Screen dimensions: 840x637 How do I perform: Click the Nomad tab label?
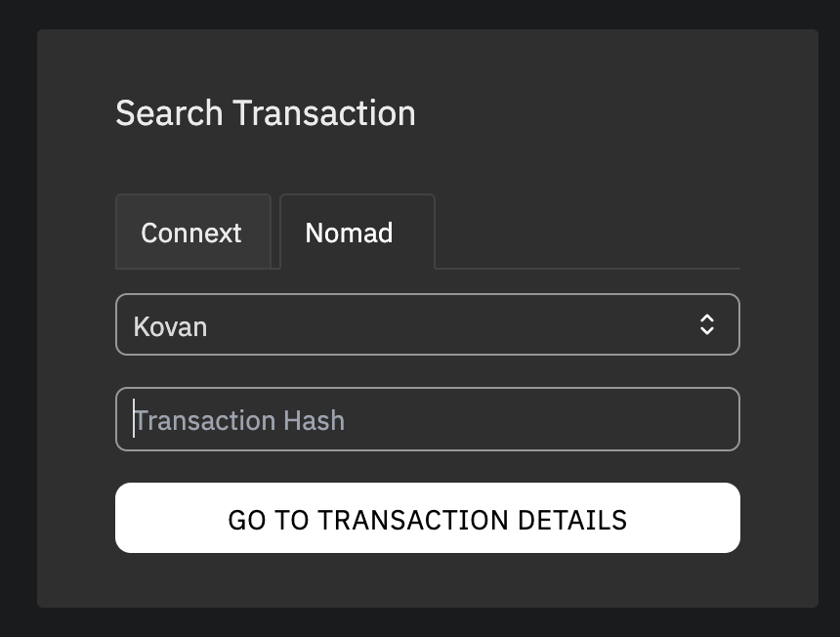click(x=350, y=233)
